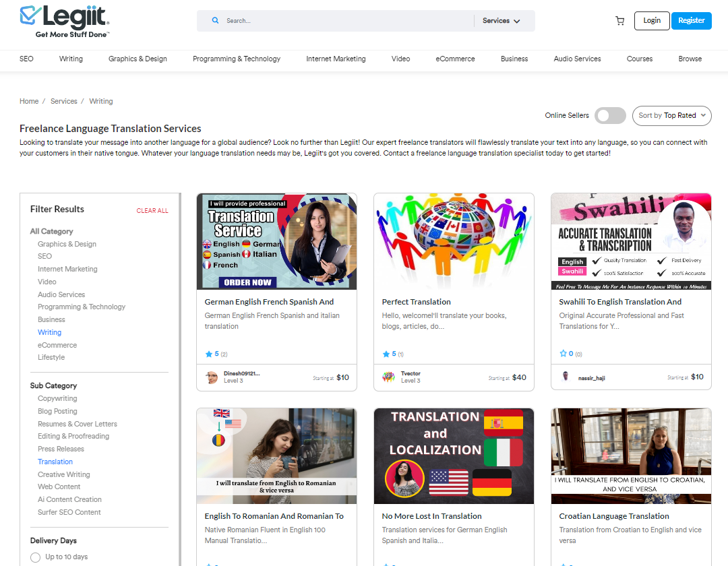Filter by Programming & Technology in sidebar
Viewport: 728px width, 566px height.
tap(82, 307)
